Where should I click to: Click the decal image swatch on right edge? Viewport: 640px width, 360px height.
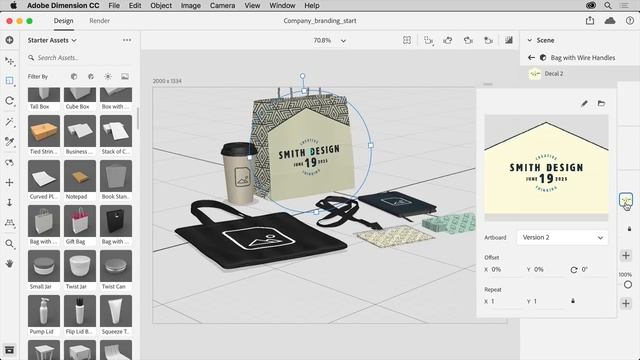click(x=625, y=200)
